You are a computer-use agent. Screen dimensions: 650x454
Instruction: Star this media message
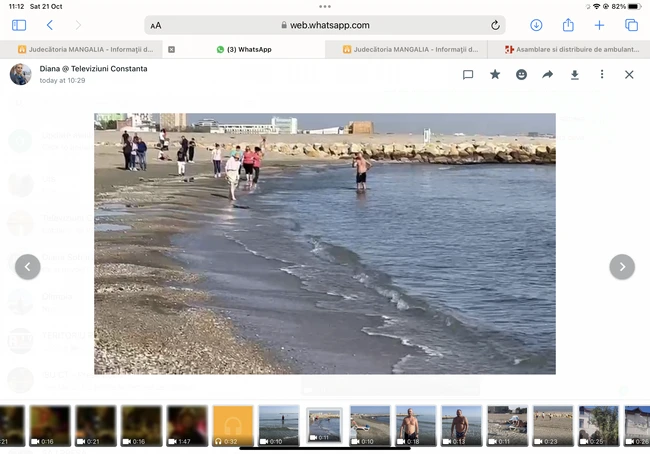tap(495, 74)
